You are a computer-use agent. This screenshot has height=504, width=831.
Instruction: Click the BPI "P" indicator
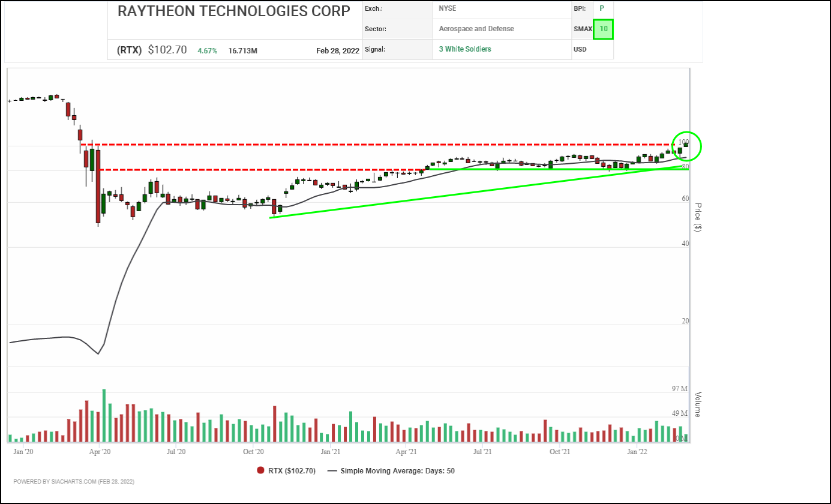coord(604,8)
